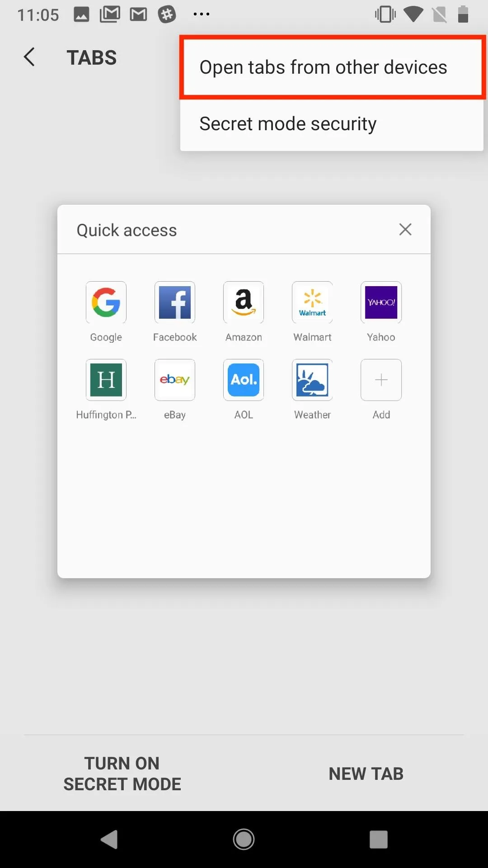Open the AOL shortcut icon
The width and height of the screenshot is (488, 868).
click(x=244, y=380)
